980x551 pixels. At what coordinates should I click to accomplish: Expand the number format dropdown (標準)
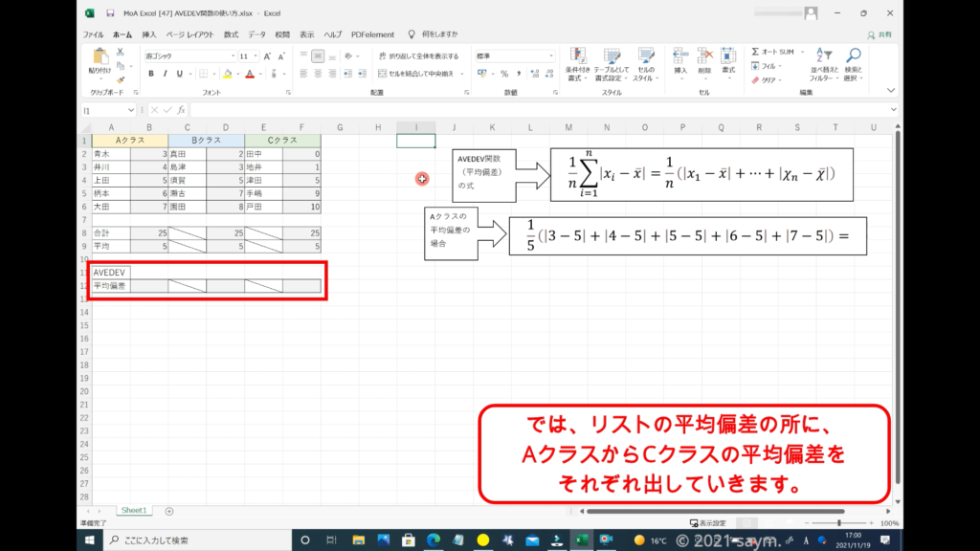[551, 56]
